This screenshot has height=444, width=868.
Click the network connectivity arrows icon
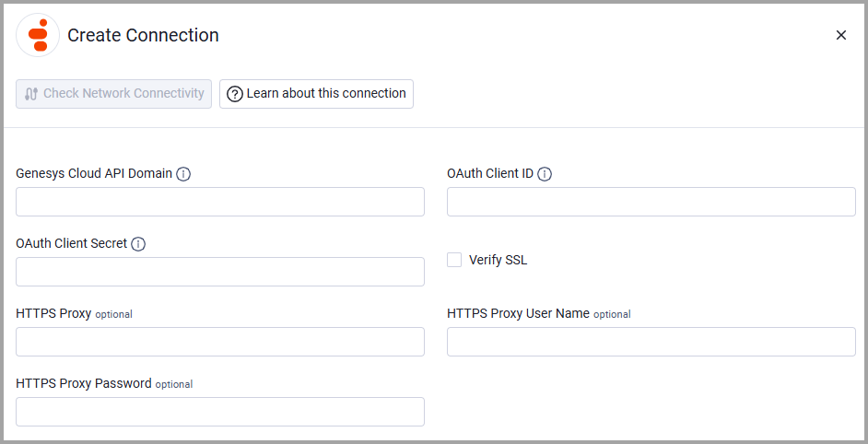tap(31, 94)
